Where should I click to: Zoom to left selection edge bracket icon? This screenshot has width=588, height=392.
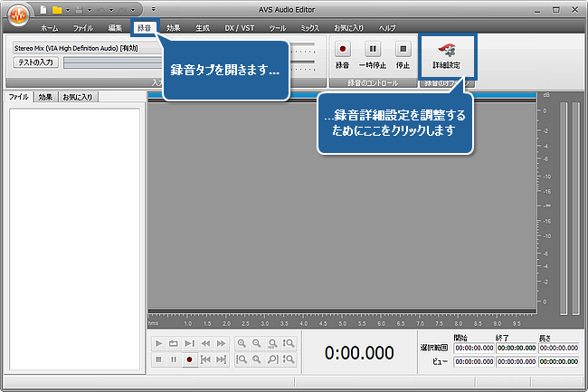[242, 359]
